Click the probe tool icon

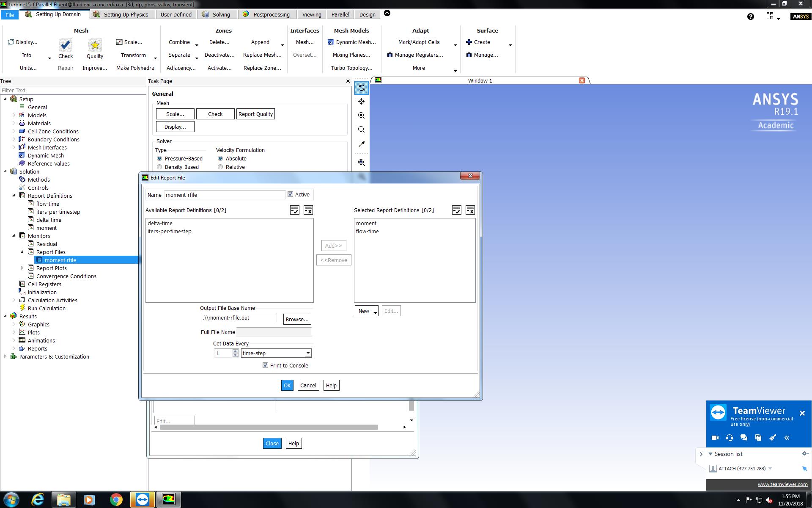(x=362, y=144)
